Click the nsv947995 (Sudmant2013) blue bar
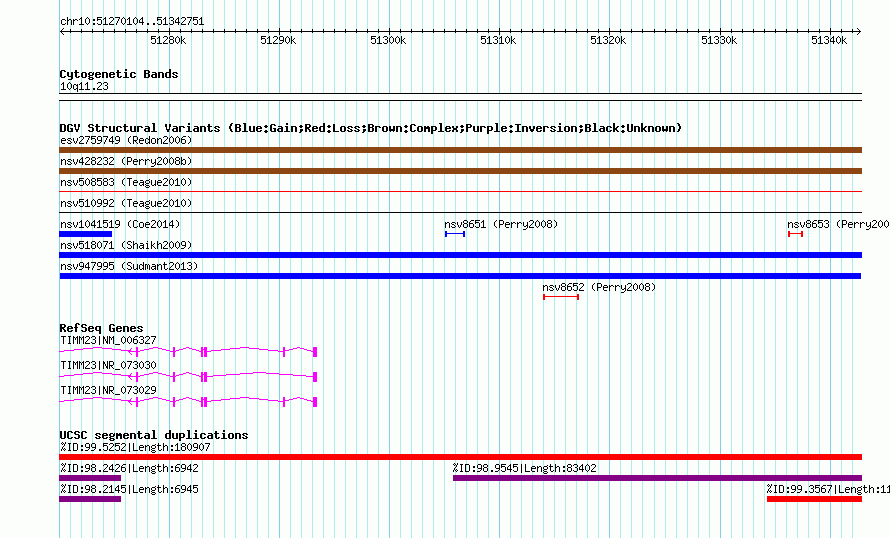The height and width of the screenshot is (538, 890). (x=460, y=276)
